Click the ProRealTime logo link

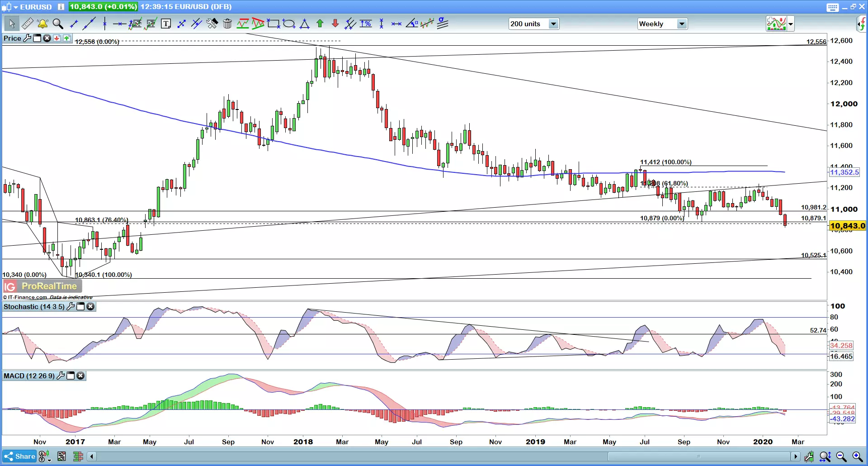point(42,286)
